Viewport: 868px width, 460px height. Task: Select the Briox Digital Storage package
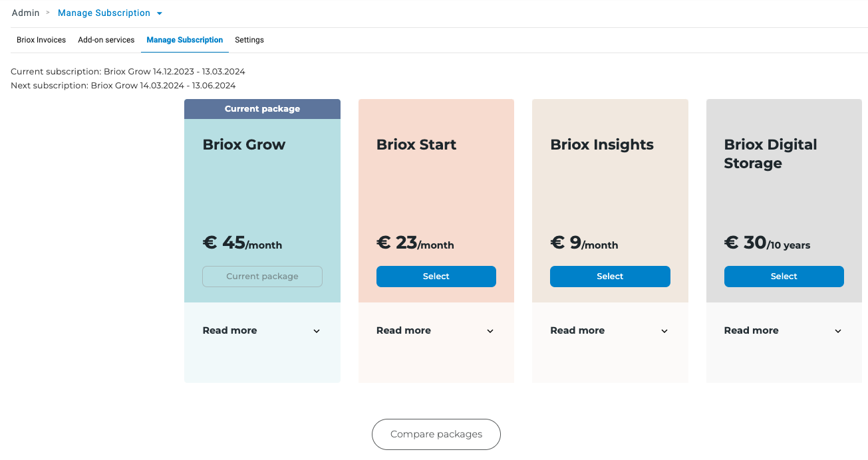click(x=784, y=277)
